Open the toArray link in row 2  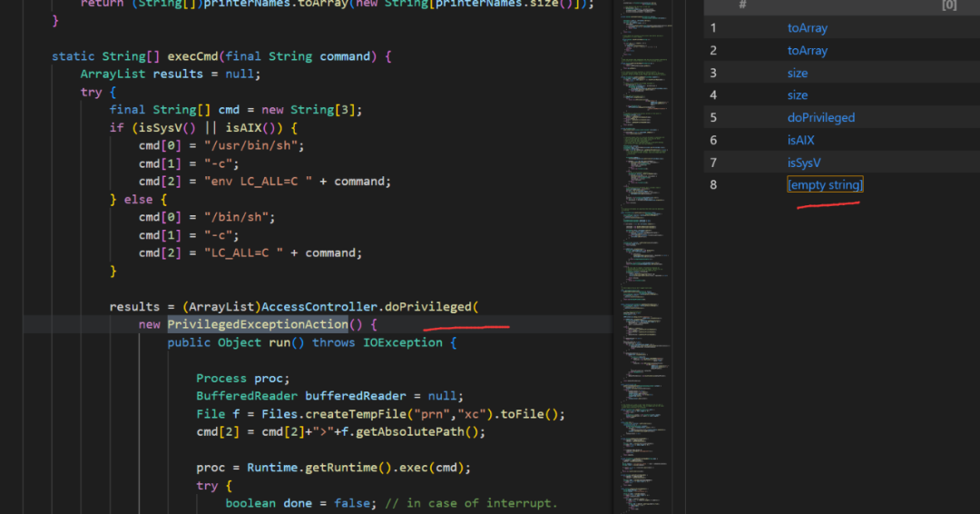807,51
